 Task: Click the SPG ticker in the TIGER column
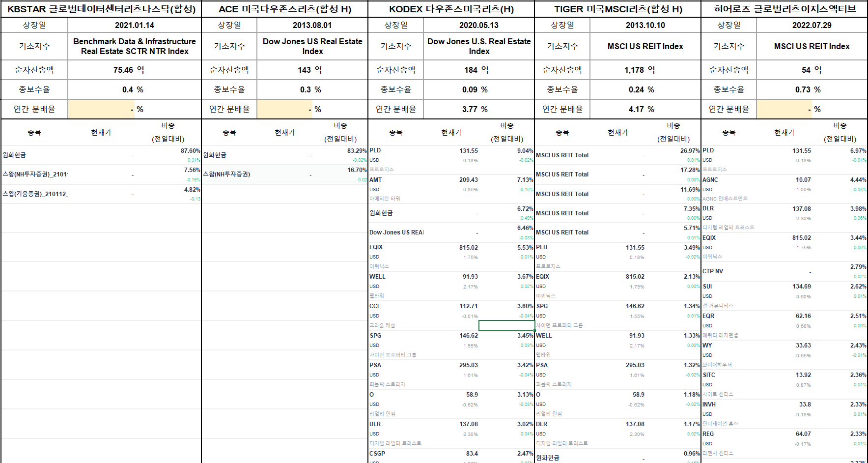tap(542, 306)
